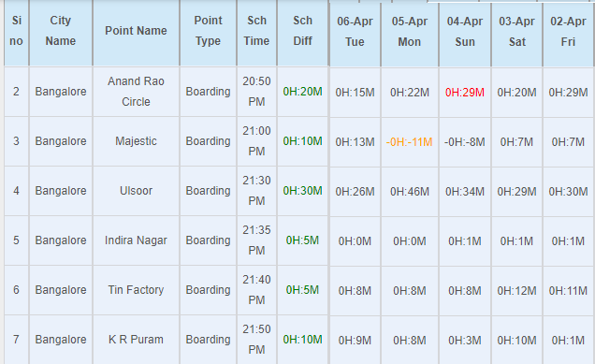Select the Tin Factory row name
The image size is (595, 364).
pyautogui.click(x=136, y=290)
